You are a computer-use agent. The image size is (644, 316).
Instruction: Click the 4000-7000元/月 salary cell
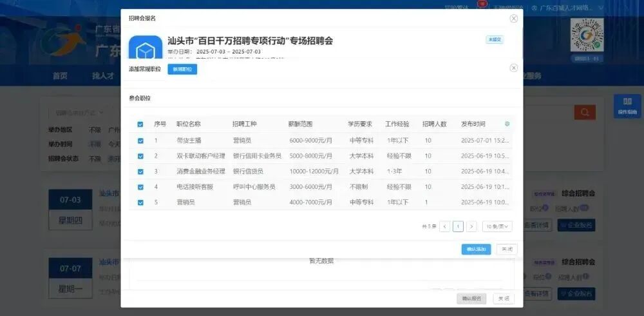coord(311,202)
